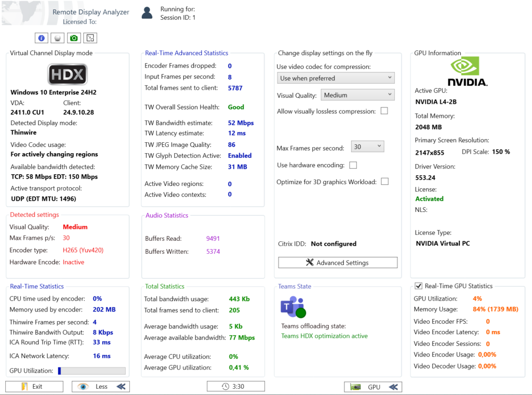The image size is (532, 395).
Task: Take a screenshot with the green camera icon
Action: (74, 38)
